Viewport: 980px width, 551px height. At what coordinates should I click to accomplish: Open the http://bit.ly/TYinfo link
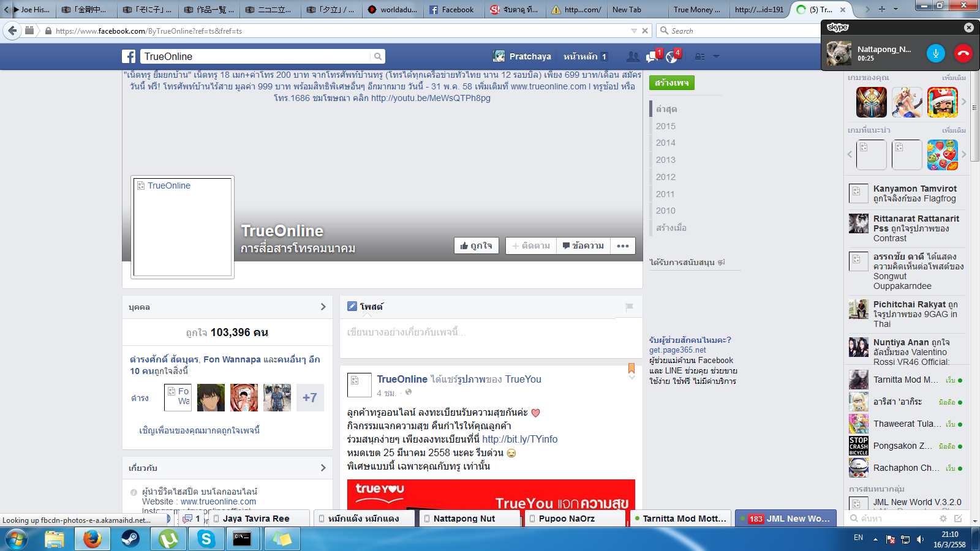[520, 439]
